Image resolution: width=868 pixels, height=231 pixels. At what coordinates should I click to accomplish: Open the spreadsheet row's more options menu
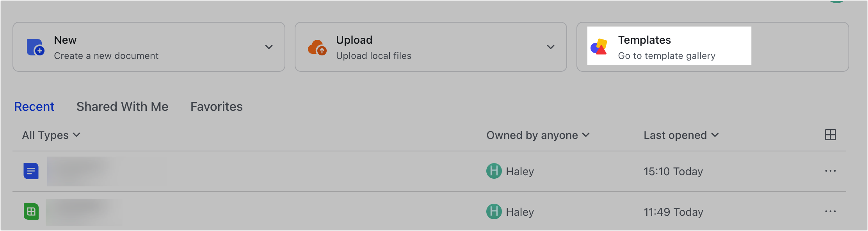pyautogui.click(x=830, y=212)
